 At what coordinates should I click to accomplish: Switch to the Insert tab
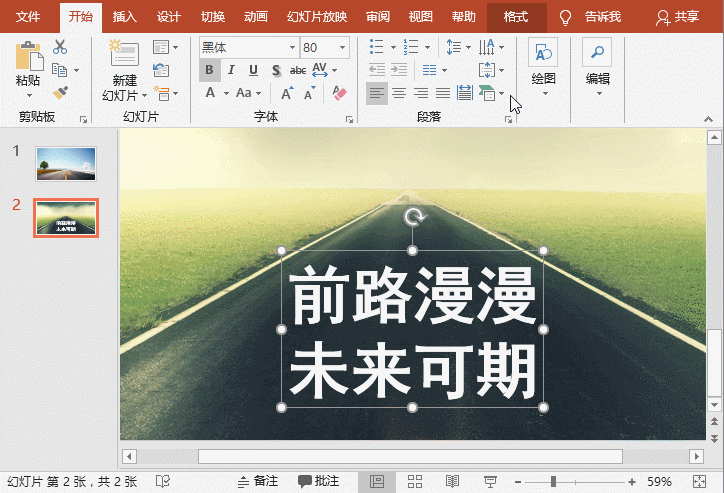pos(124,17)
